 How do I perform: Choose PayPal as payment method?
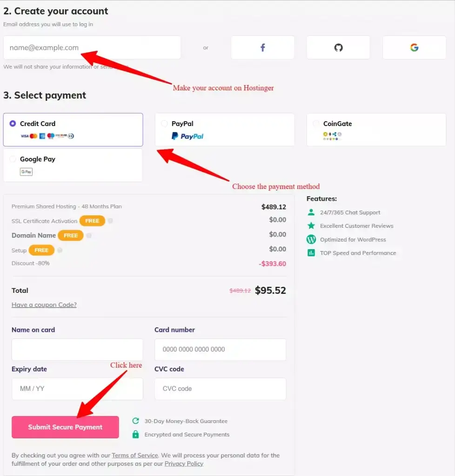tap(164, 123)
